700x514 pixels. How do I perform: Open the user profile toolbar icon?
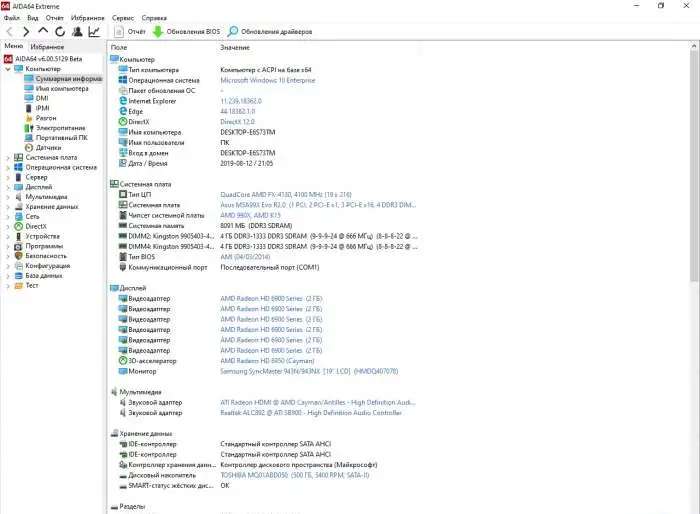click(77, 32)
